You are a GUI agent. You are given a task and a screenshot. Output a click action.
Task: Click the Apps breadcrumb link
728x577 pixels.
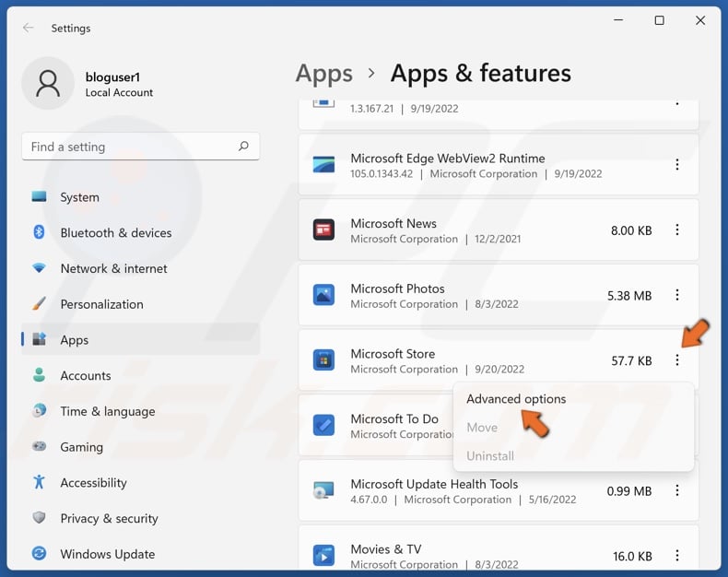click(x=324, y=74)
